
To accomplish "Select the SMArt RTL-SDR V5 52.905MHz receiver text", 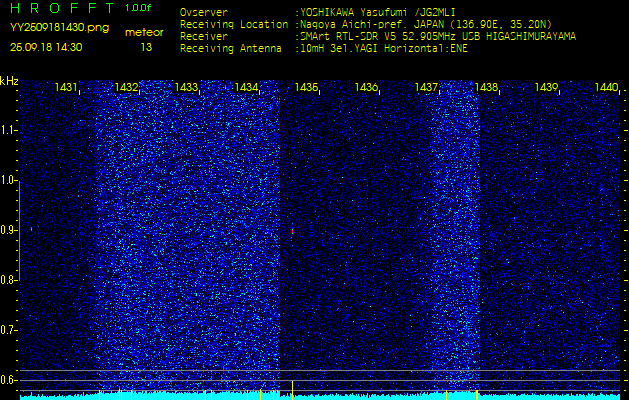I will point(436,37).
